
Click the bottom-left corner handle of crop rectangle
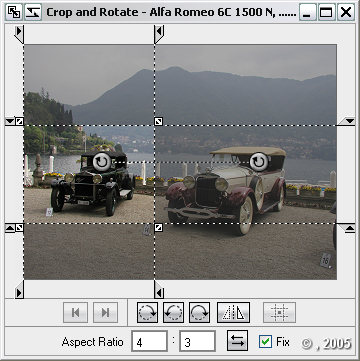click(x=19, y=228)
